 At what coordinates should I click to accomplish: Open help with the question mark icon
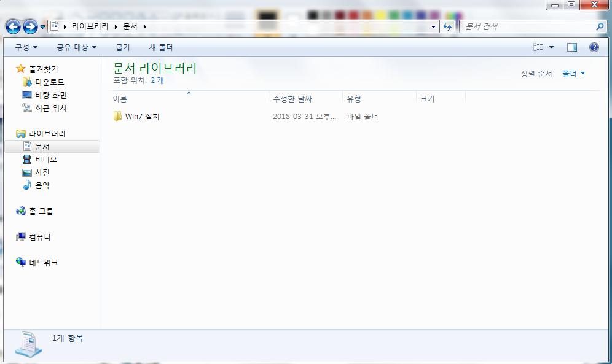pyautogui.click(x=594, y=47)
